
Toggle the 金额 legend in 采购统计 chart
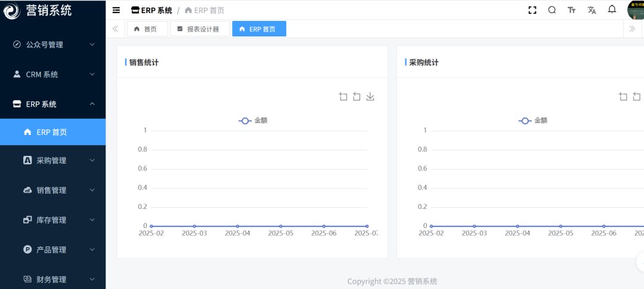pyautogui.click(x=532, y=121)
